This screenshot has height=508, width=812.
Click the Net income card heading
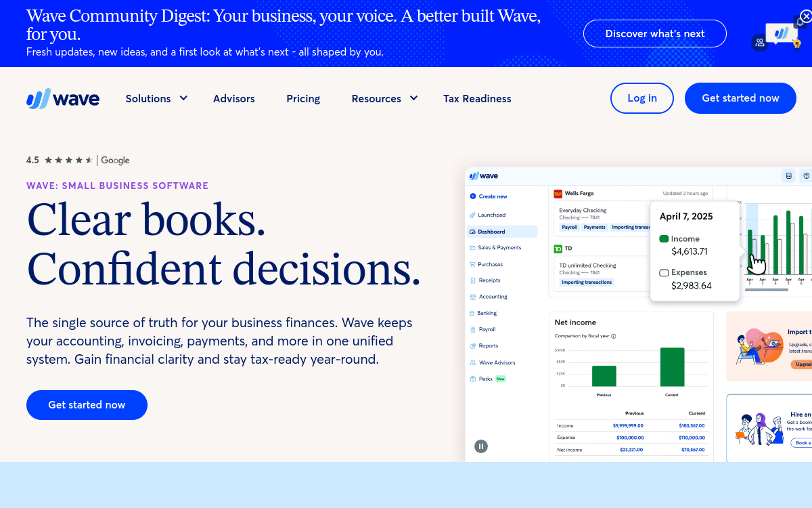(x=575, y=322)
